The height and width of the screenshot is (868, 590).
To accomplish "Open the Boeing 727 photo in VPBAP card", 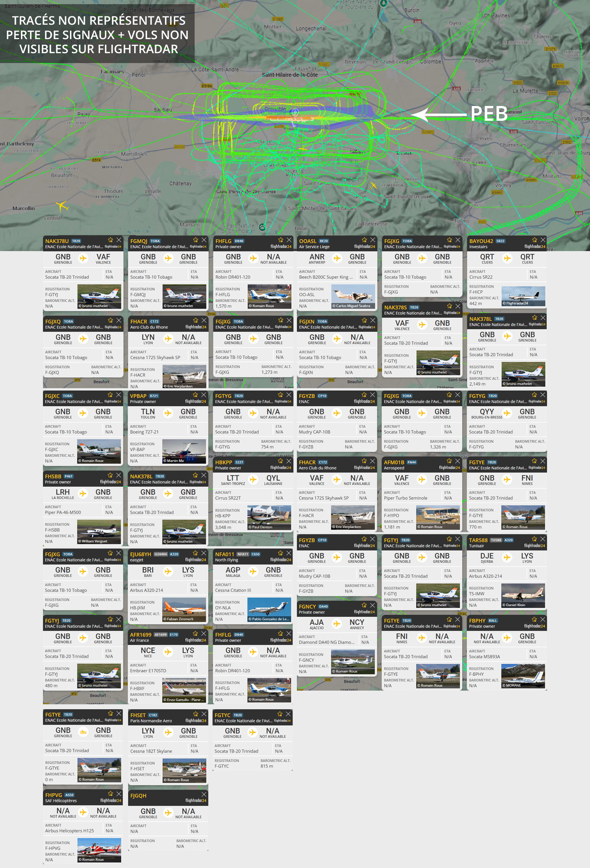I will pos(184,451).
